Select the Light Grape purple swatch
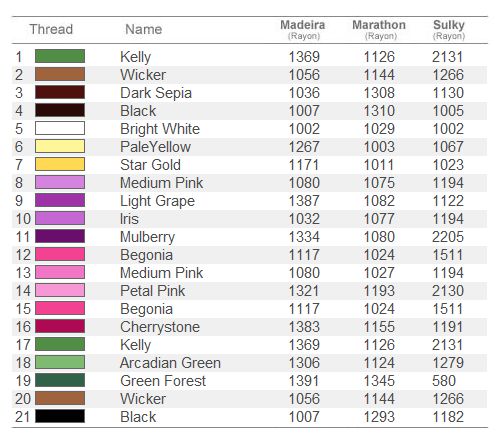 pyautogui.click(x=60, y=200)
